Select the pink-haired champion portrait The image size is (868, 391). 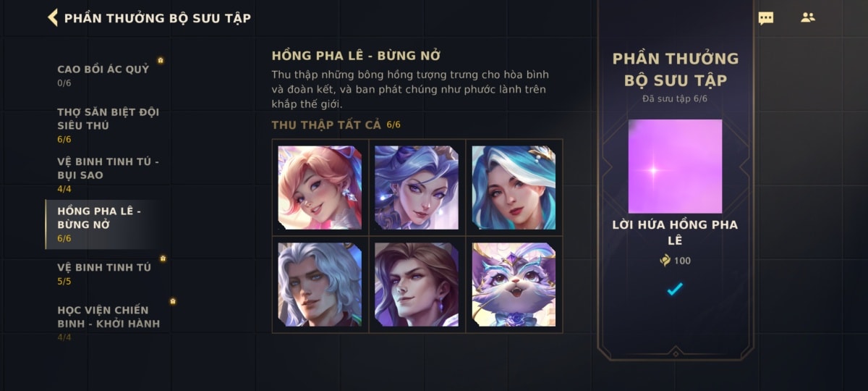(320, 188)
